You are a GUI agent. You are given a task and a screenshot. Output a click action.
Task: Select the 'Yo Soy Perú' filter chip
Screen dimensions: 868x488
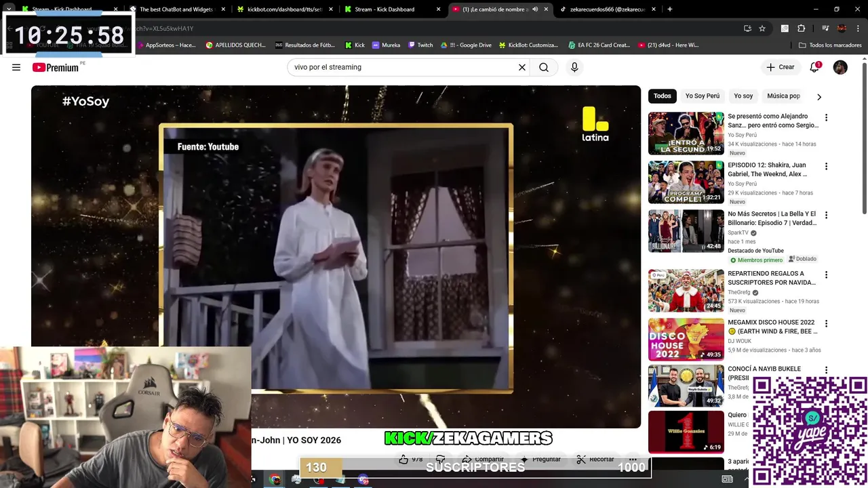click(702, 96)
